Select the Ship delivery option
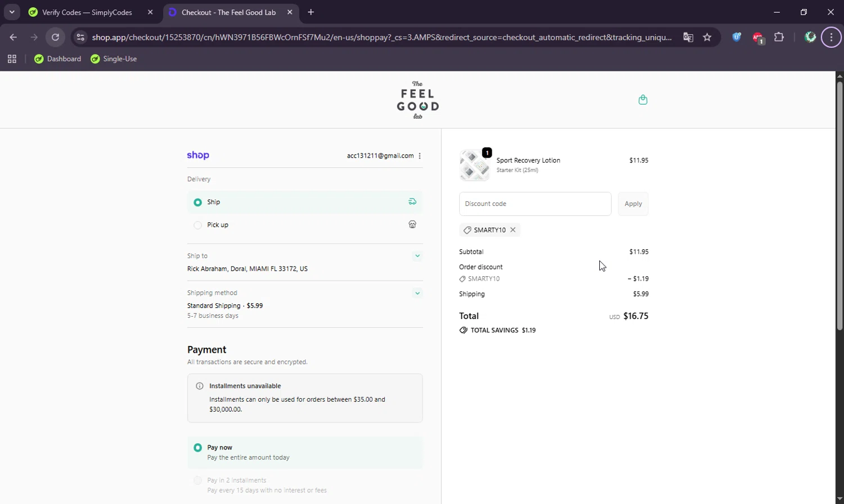The image size is (844, 504). point(305,202)
